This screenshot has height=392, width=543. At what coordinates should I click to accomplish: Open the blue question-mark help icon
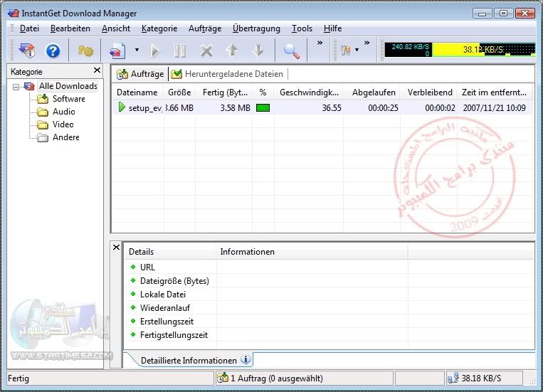(x=53, y=51)
